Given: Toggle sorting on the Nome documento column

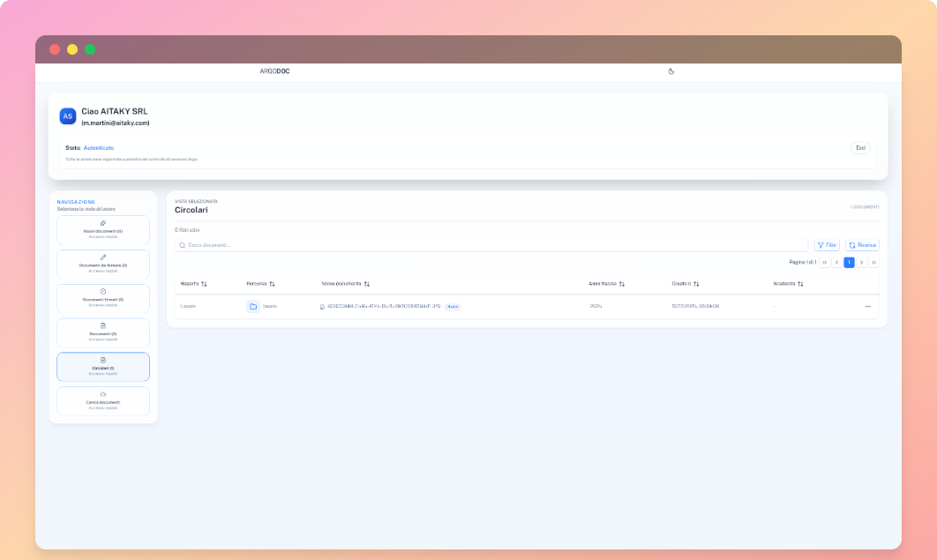Looking at the screenshot, I should [365, 283].
